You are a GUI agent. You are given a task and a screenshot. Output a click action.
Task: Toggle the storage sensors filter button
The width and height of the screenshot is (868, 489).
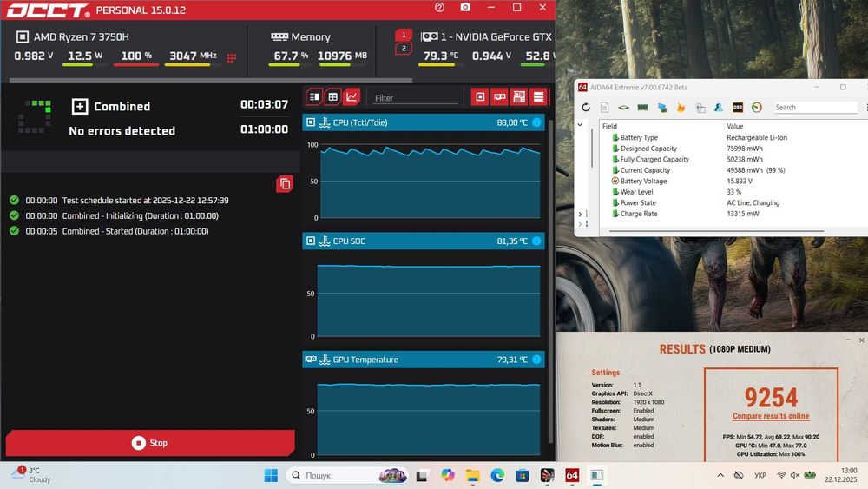538,97
